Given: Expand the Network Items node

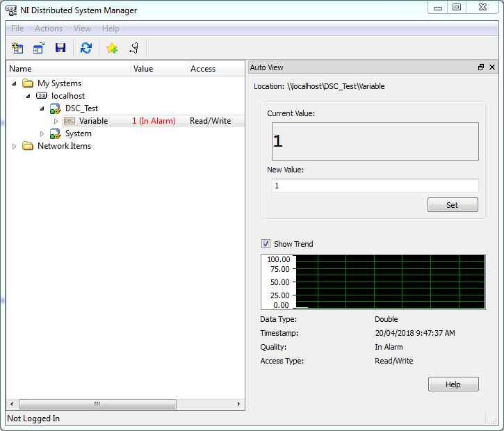Looking at the screenshot, I should pos(14,146).
